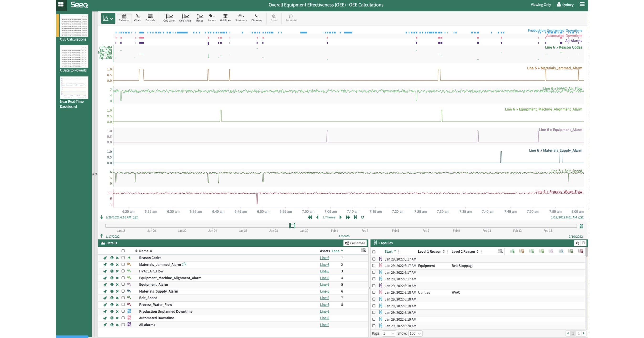Click the Chain view icon
The height and width of the screenshot is (338, 644).
click(x=137, y=18)
